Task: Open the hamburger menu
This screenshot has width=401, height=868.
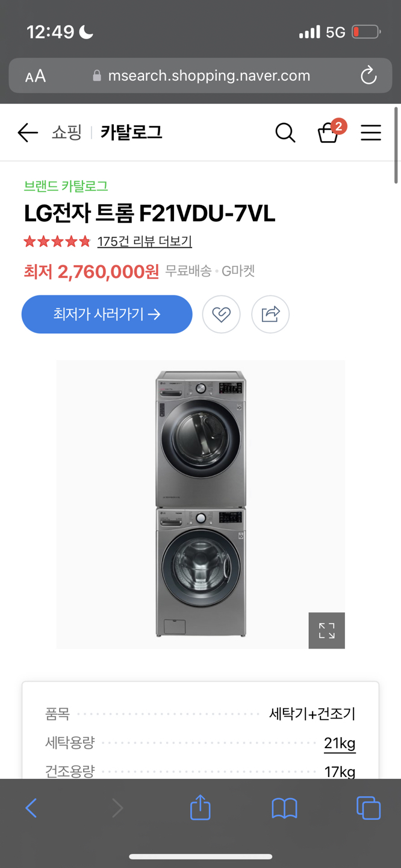Action: [x=371, y=133]
